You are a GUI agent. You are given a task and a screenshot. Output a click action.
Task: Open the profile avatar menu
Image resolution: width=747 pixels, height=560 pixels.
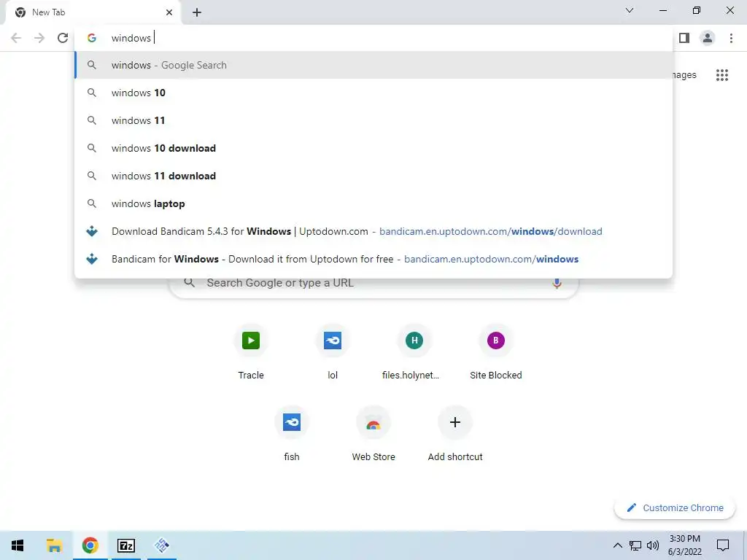click(x=708, y=38)
